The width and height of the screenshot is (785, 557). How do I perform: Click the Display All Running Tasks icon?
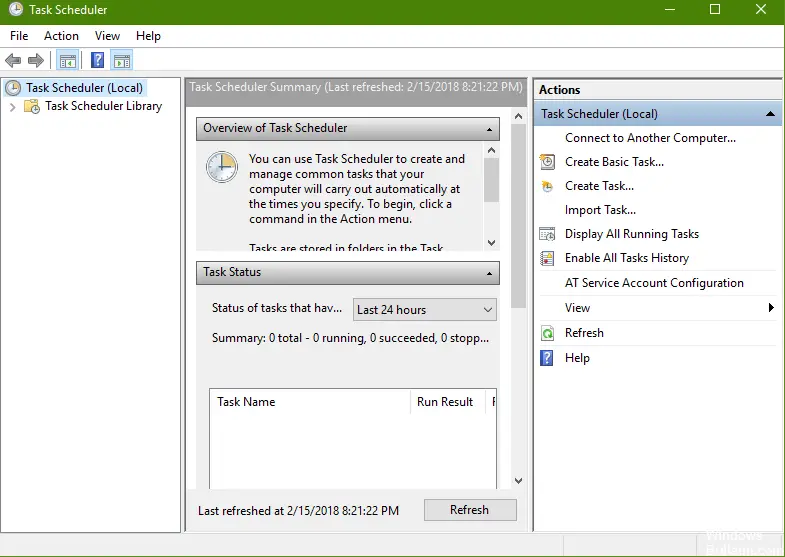click(x=547, y=234)
